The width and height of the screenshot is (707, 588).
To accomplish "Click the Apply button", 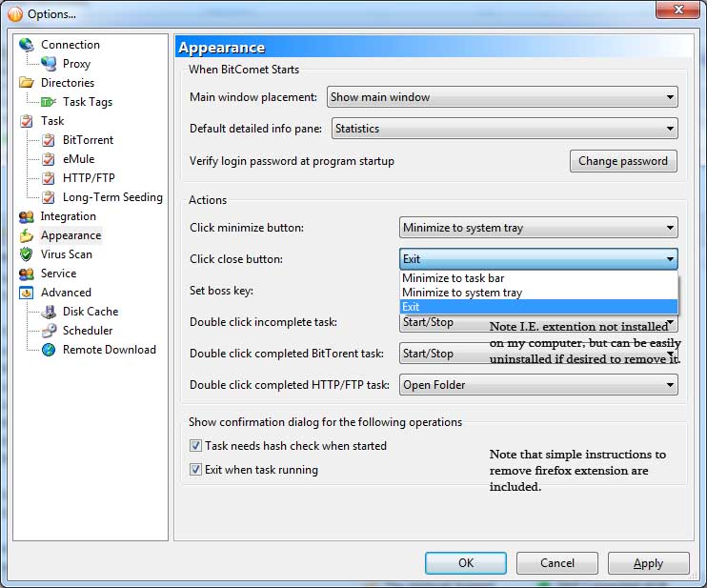I will 648,563.
